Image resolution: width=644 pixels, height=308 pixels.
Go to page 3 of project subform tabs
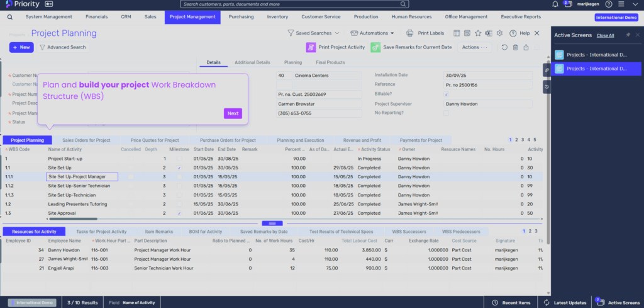[523, 140]
